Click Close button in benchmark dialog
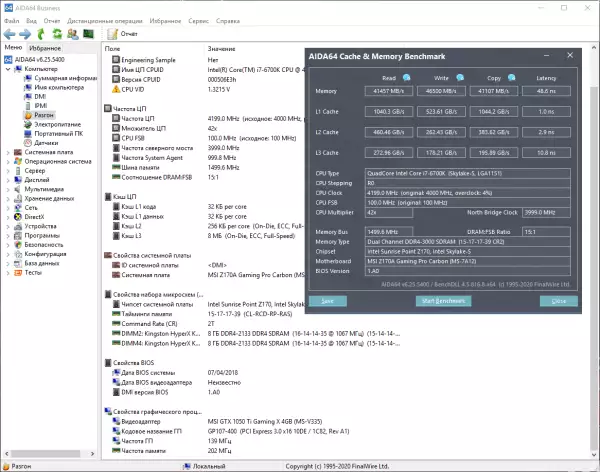This screenshot has width=600, height=472. (x=559, y=301)
